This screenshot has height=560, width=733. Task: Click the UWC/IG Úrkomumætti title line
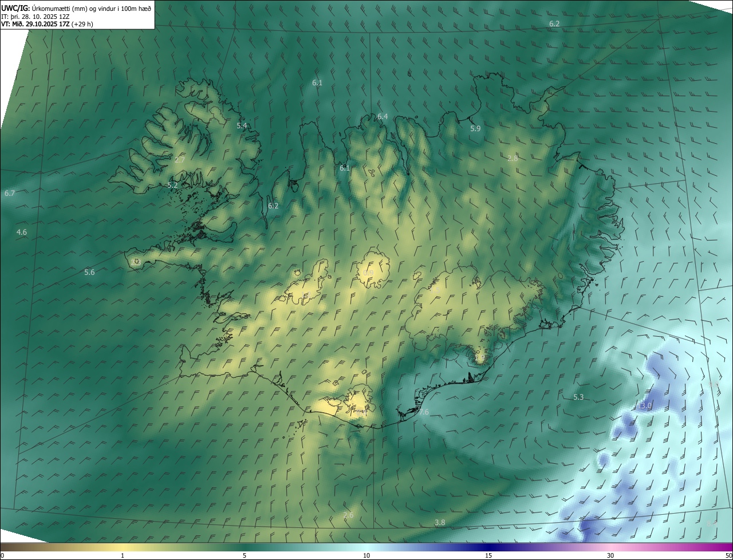[x=76, y=8]
